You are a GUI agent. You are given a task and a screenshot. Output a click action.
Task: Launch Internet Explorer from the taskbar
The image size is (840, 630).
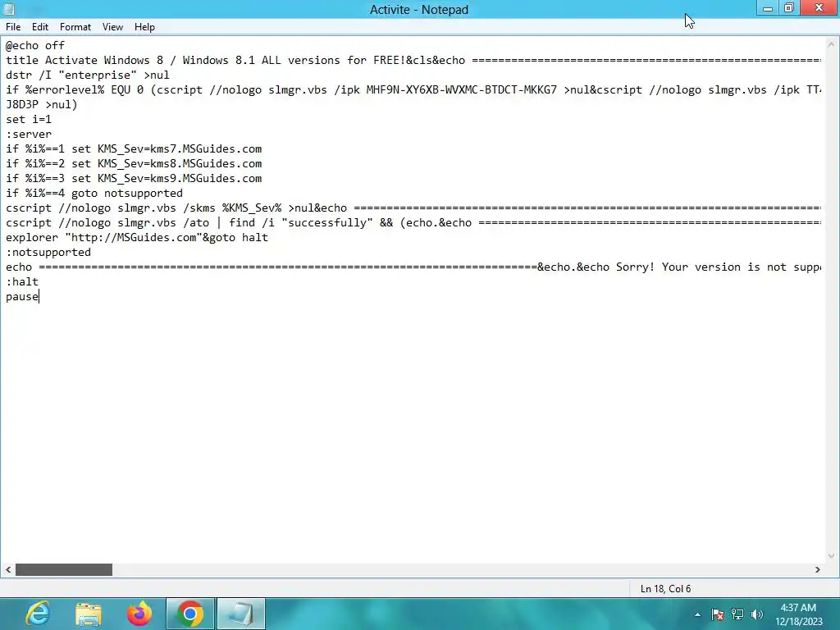pos(38,614)
